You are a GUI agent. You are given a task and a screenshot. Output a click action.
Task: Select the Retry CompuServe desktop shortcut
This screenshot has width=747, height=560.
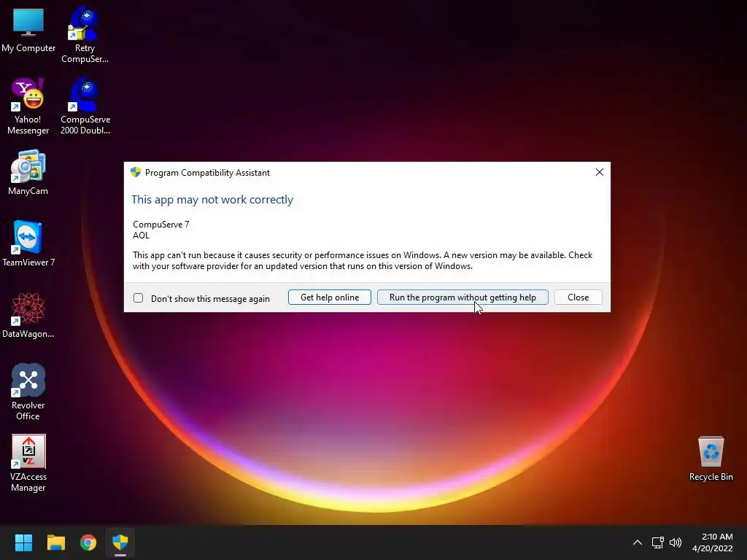click(85, 34)
